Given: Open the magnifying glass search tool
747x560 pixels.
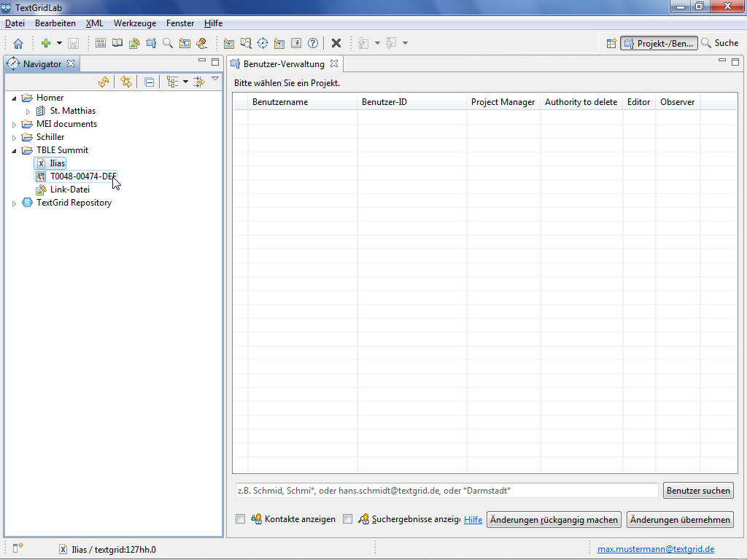Looking at the screenshot, I should (168, 43).
